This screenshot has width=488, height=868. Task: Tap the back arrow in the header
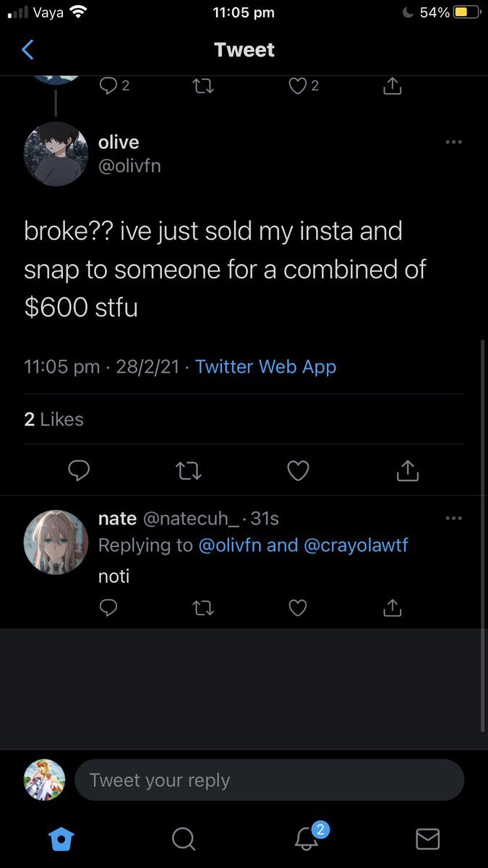click(28, 50)
